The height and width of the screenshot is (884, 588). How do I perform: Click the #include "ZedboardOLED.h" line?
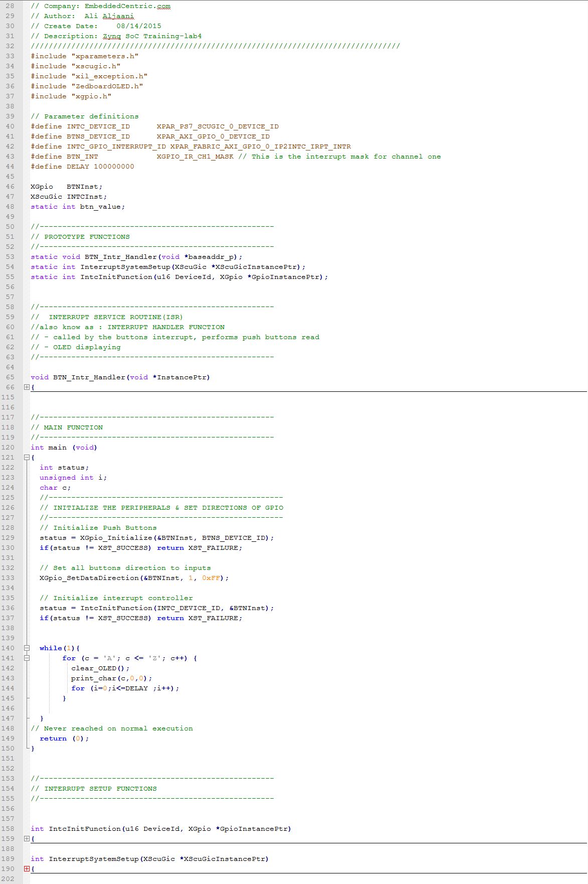pos(87,86)
